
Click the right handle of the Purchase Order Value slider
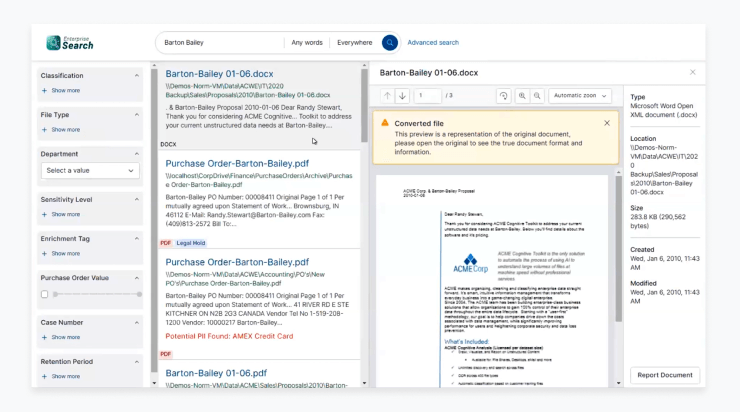coord(139,294)
